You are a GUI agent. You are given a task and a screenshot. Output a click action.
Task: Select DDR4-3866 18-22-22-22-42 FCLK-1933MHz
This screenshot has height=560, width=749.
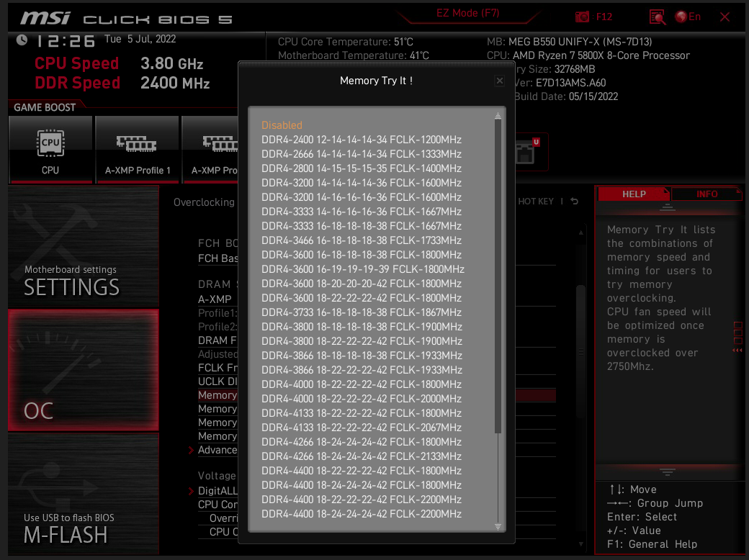click(x=362, y=369)
